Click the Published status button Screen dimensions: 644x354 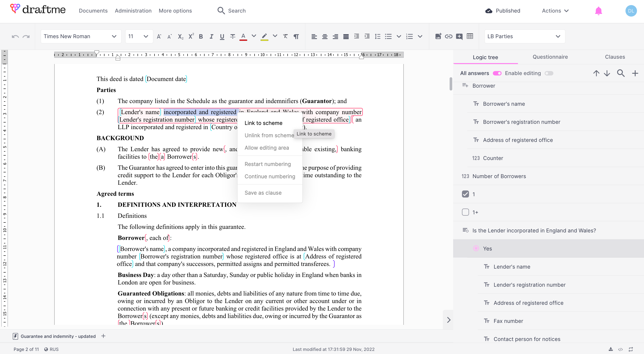pyautogui.click(x=503, y=11)
